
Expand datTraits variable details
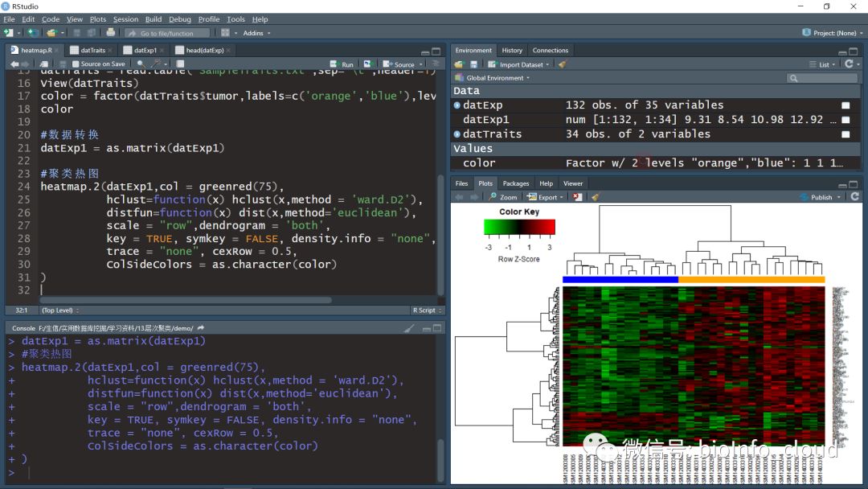click(x=457, y=134)
